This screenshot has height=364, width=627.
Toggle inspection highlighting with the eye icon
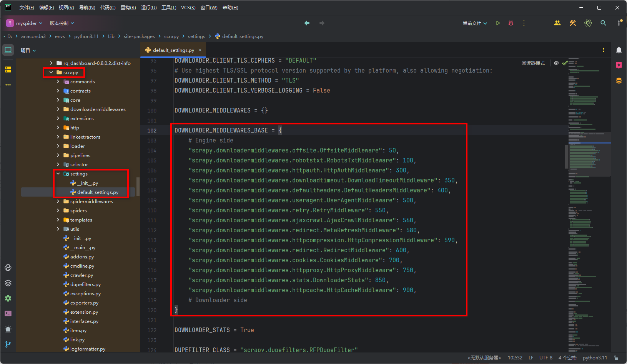pos(556,63)
